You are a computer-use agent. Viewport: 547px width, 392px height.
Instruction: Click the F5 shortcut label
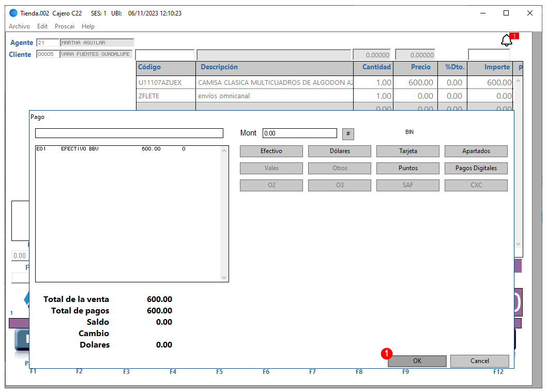click(219, 372)
